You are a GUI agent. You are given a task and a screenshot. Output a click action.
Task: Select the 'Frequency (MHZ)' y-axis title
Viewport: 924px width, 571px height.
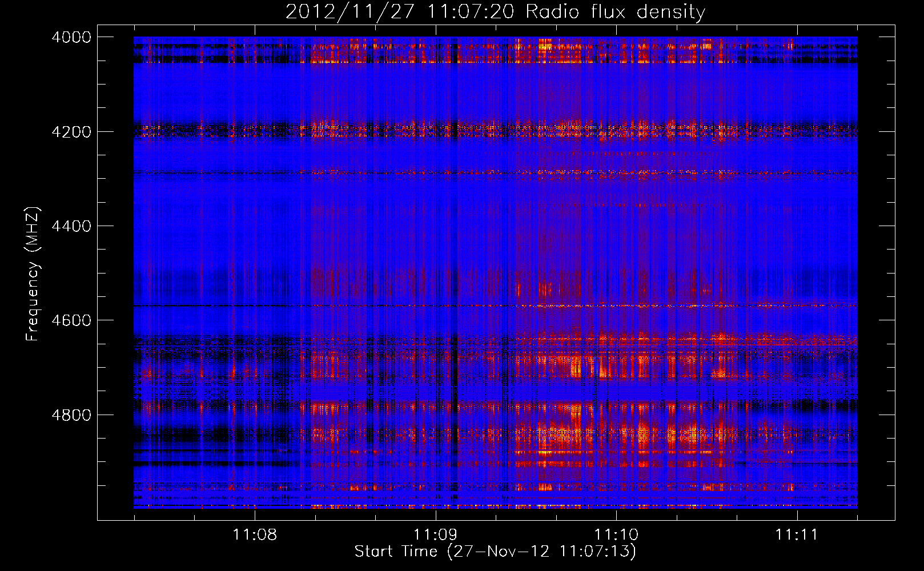(x=33, y=274)
